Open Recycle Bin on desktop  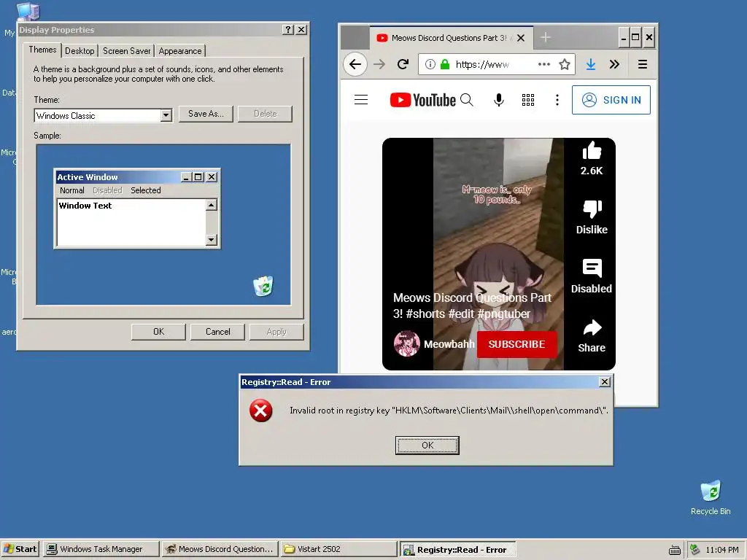pyautogui.click(x=711, y=497)
